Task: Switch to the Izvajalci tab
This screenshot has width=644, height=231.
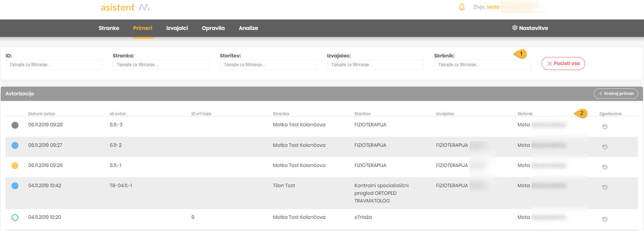Action: pos(177,28)
